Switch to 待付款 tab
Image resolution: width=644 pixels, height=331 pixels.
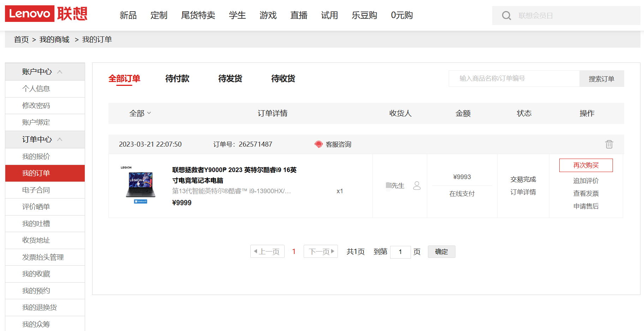tap(177, 78)
